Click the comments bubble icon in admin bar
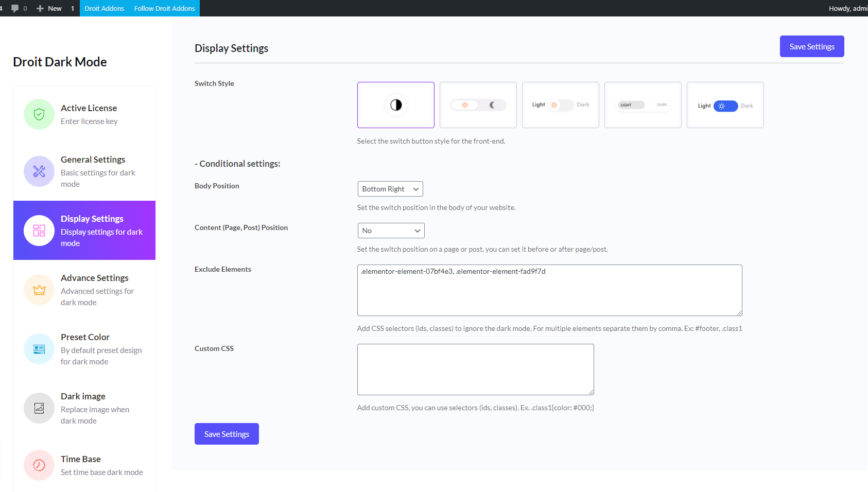Viewport: 868px width, 492px height. (x=15, y=8)
